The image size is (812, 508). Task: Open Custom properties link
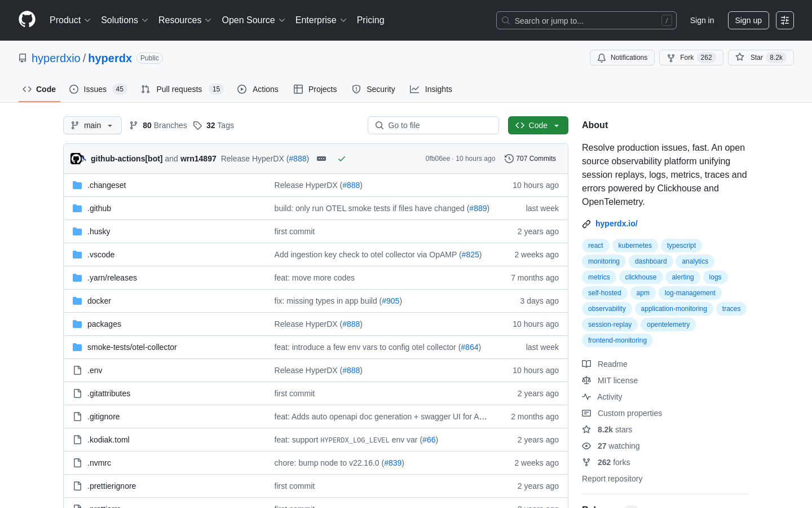click(x=622, y=413)
